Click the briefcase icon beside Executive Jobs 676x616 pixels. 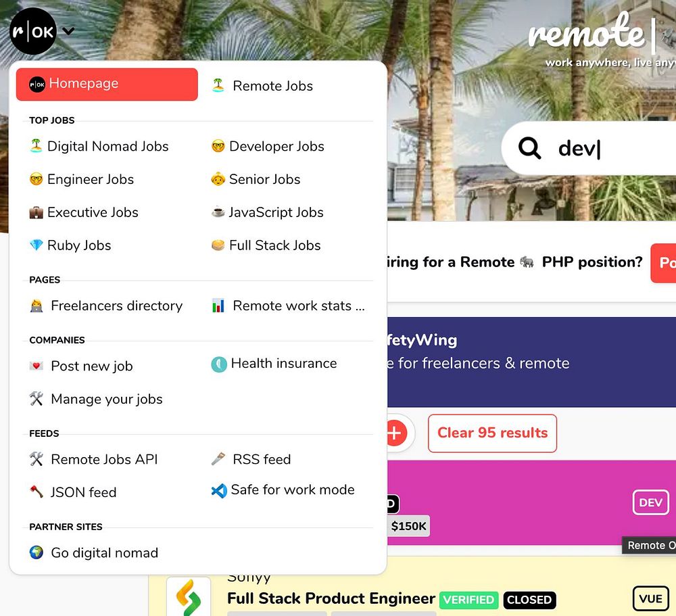[x=37, y=212]
